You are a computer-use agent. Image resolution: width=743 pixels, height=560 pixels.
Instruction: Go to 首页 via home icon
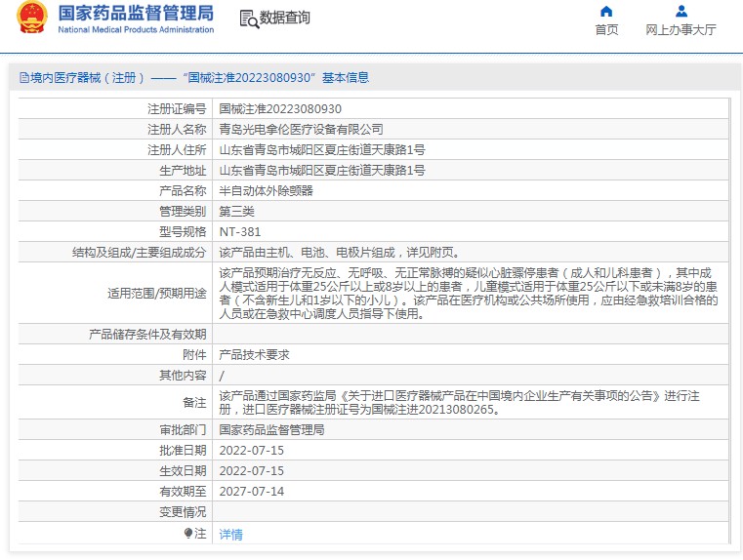point(606,12)
